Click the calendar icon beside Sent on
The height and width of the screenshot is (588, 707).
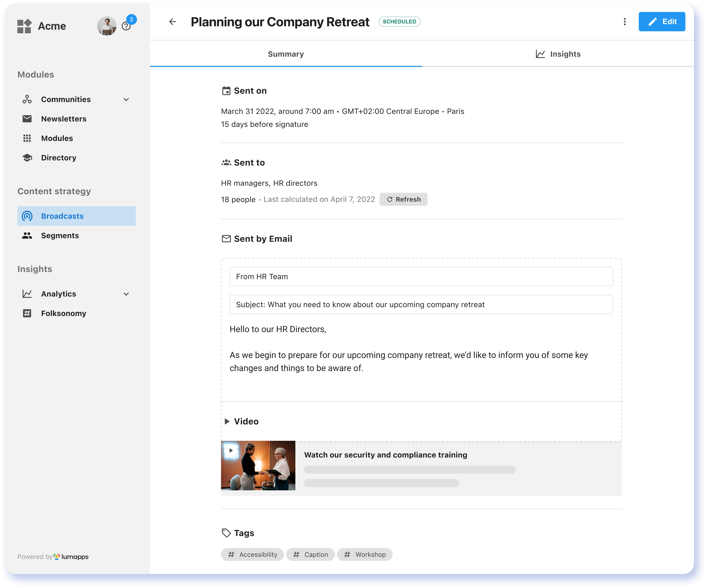(226, 91)
